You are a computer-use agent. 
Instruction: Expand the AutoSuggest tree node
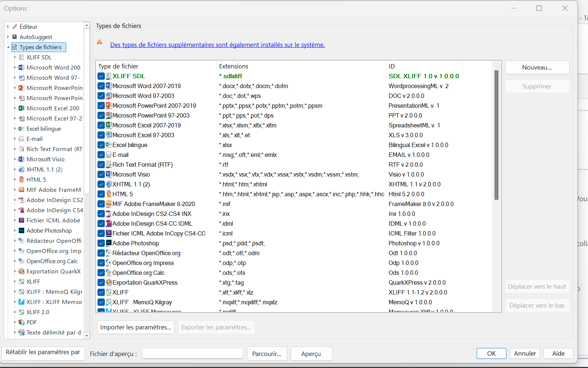point(8,37)
